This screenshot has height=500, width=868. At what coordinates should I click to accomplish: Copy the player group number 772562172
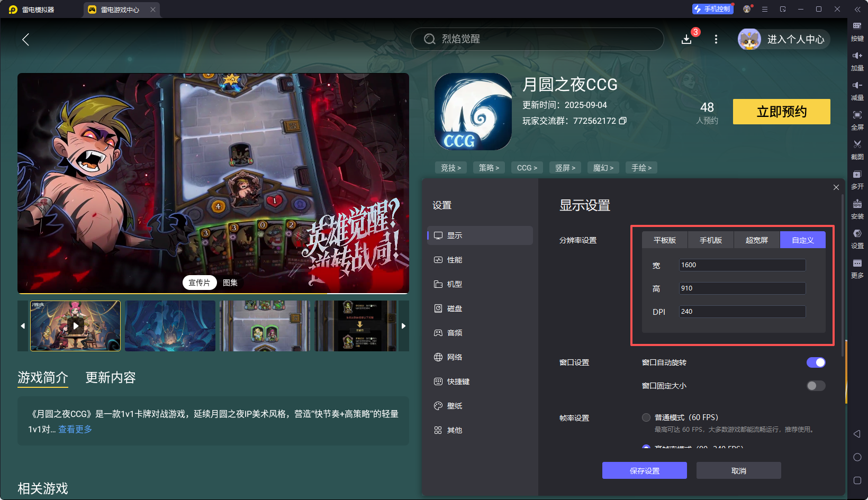623,121
